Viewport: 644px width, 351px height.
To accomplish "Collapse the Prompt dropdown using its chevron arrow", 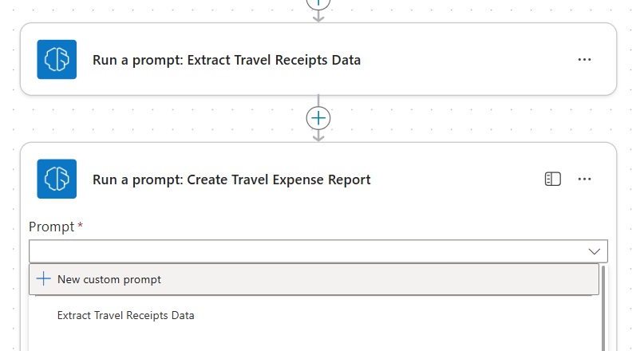I will (x=594, y=251).
